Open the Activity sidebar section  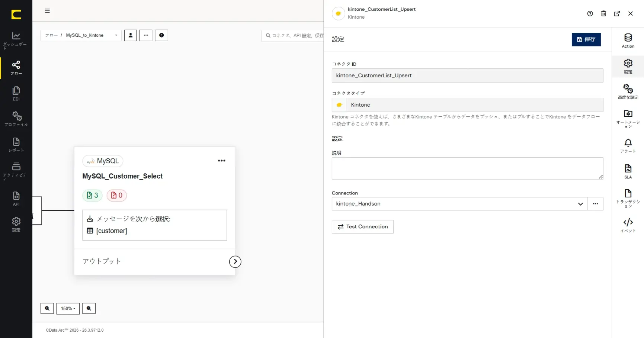[16, 171]
